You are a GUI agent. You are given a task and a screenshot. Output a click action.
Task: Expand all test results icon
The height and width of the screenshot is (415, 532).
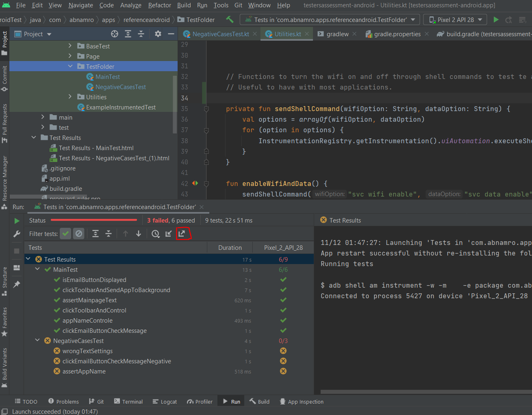tap(96, 234)
